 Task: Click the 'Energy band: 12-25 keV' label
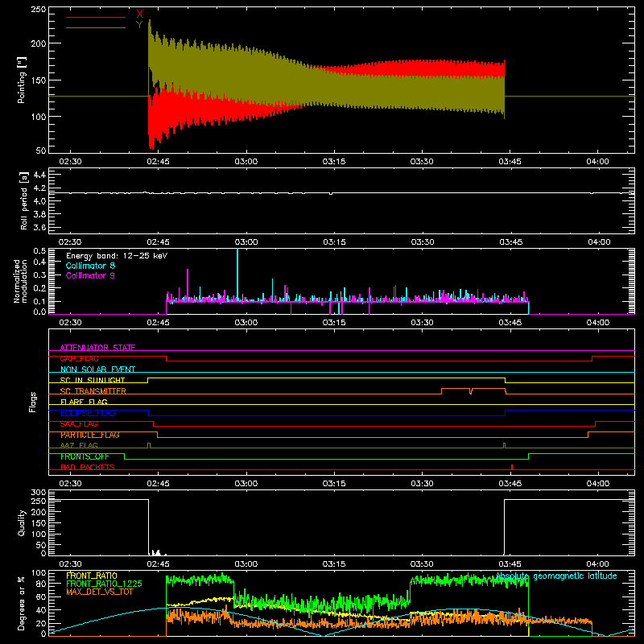117,256
